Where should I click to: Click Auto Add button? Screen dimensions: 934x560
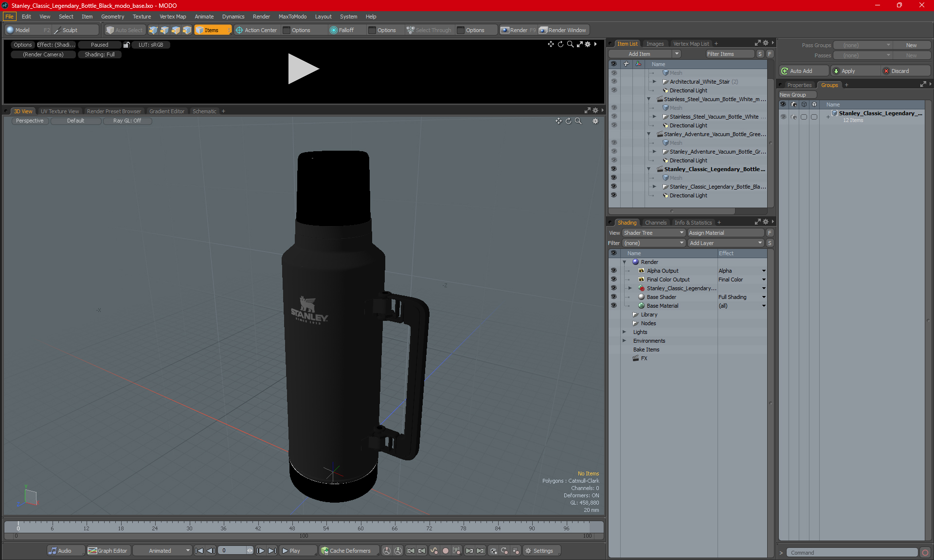pos(803,71)
